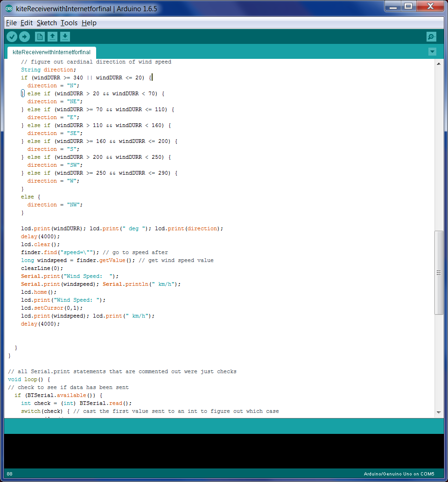Expand the tab options dropdown arrow
This screenshot has width=448, height=482.
[x=432, y=52]
